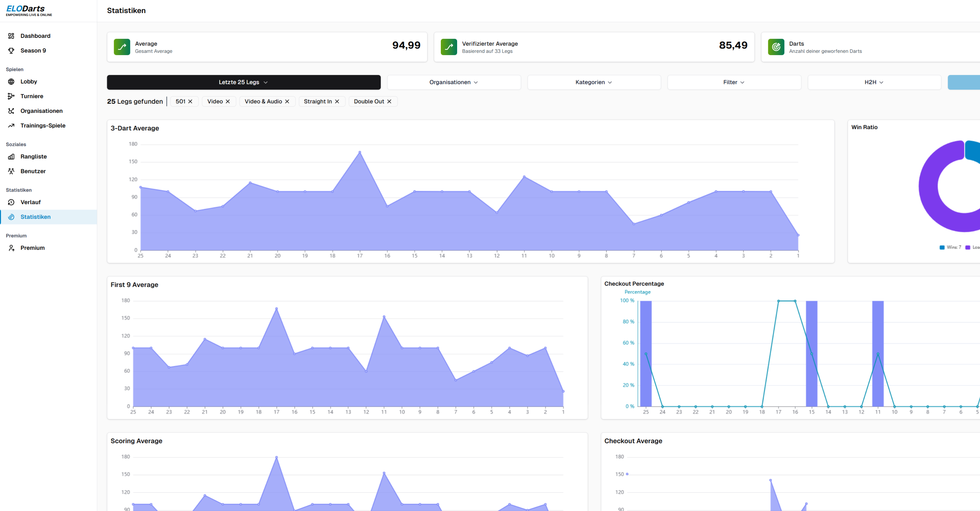Open the Lobby page
The width and height of the screenshot is (980, 511).
(x=48, y=81)
